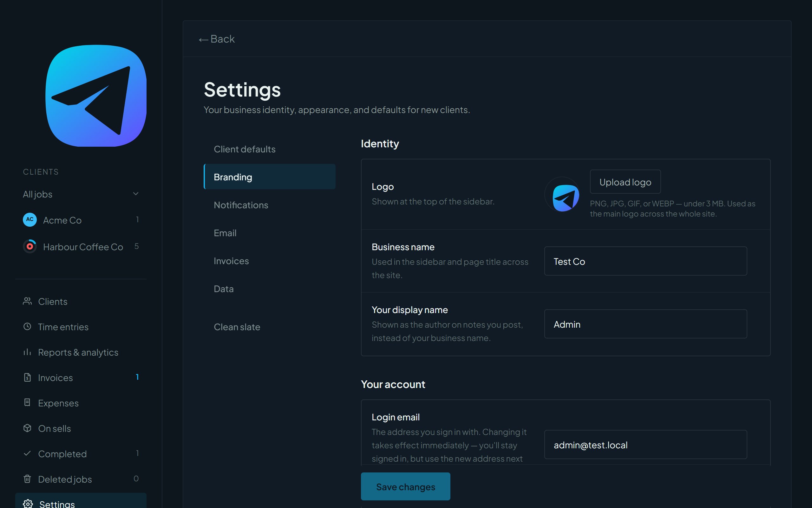This screenshot has height=508, width=812.
Task: Open the Harbour Coffee Co client jobs
Action: pos(81,246)
